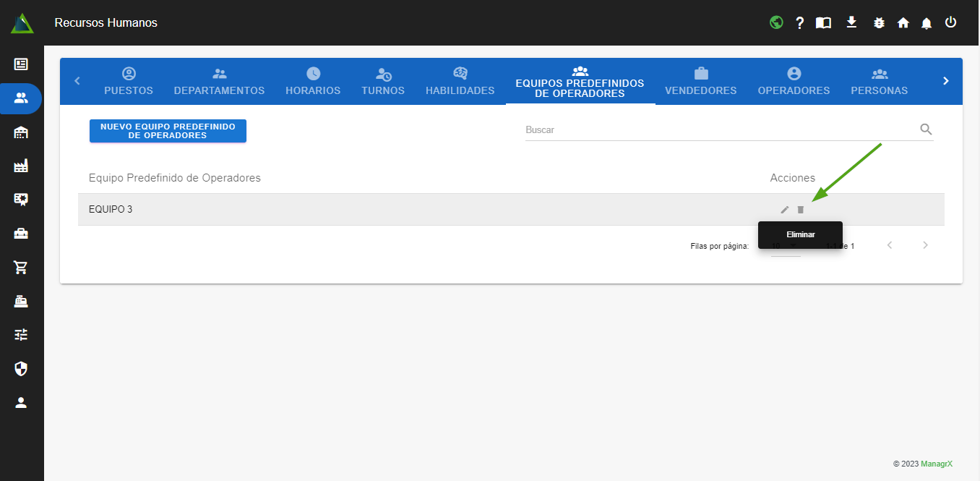Click the trash delete icon for EQUIPO 3
This screenshot has width=980, height=481.
coord(800,210)
